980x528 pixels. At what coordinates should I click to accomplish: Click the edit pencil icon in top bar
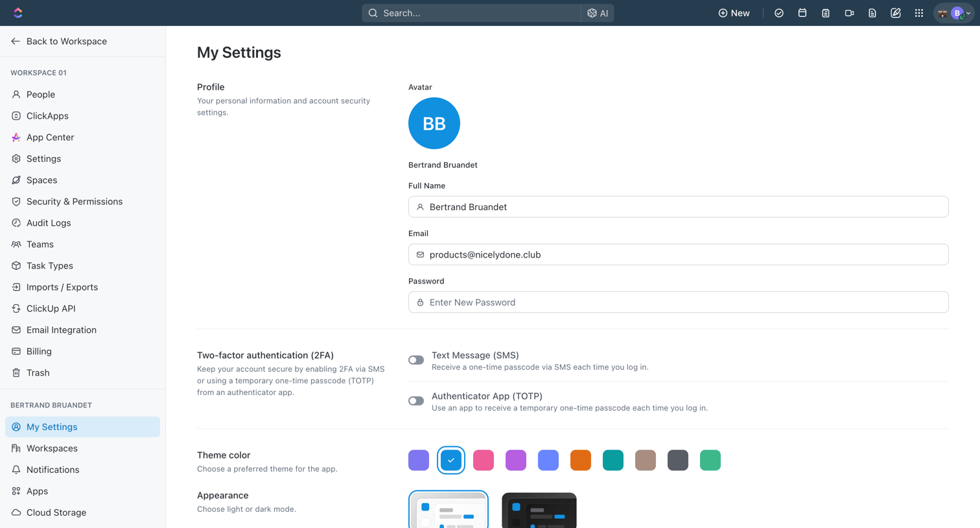(x=896, y=13)
